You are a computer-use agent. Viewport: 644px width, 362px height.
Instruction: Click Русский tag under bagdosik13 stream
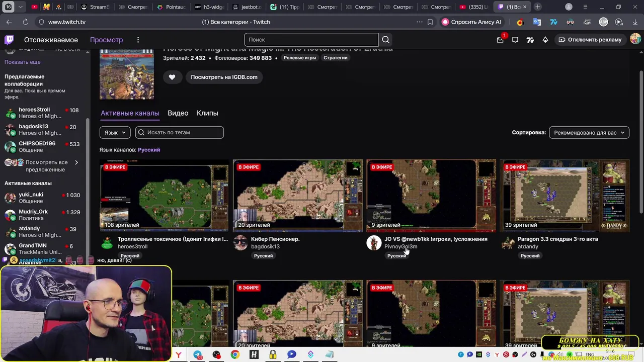[263, 256]
